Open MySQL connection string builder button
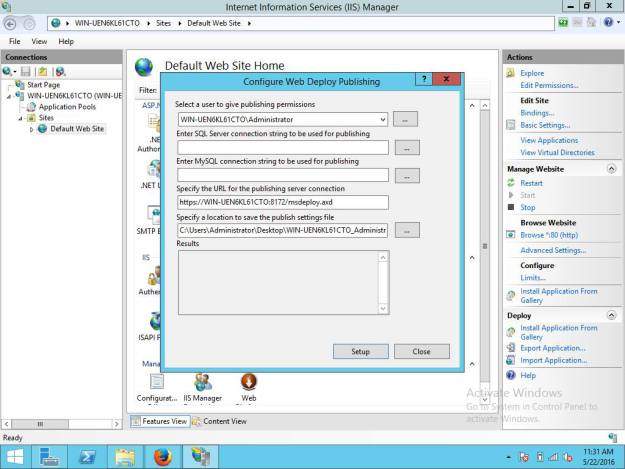 point(407,176)
